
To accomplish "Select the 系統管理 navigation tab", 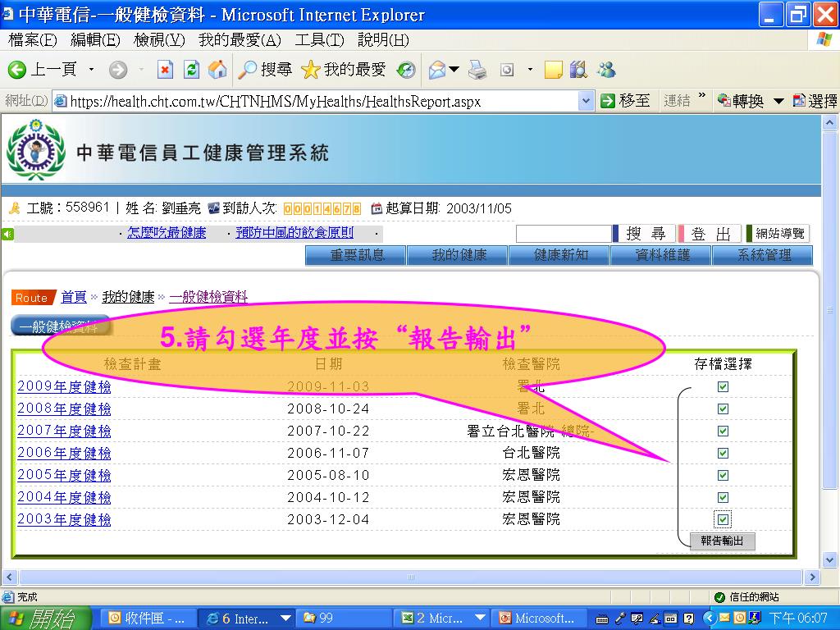I will coord(763,256).
